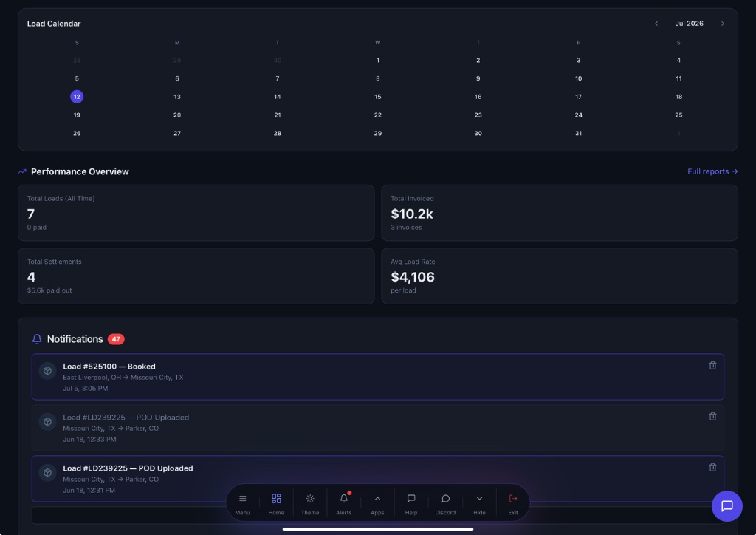
Task: Select highlighted date 12 in calendar
Action: click(77, 97)
